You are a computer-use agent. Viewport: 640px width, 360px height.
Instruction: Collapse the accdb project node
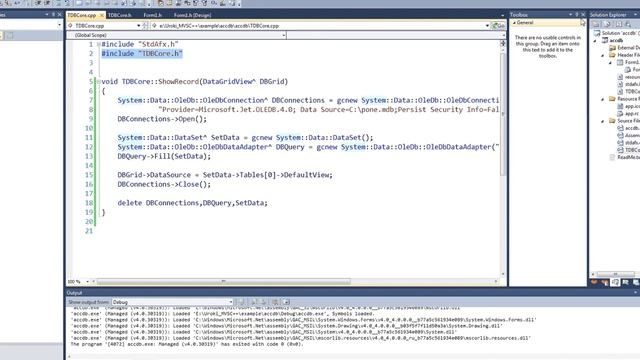click(x=596, y=40)
